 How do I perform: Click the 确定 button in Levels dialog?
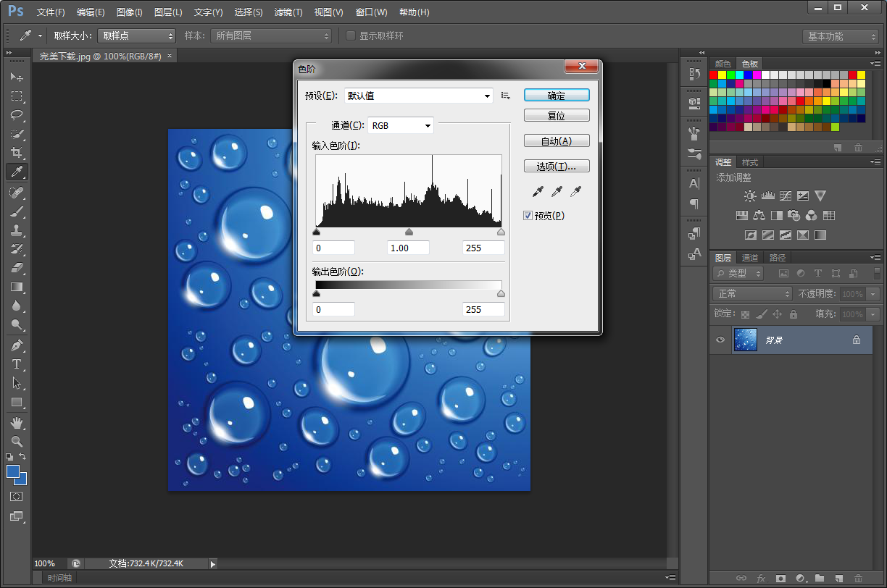click(557, 96)
